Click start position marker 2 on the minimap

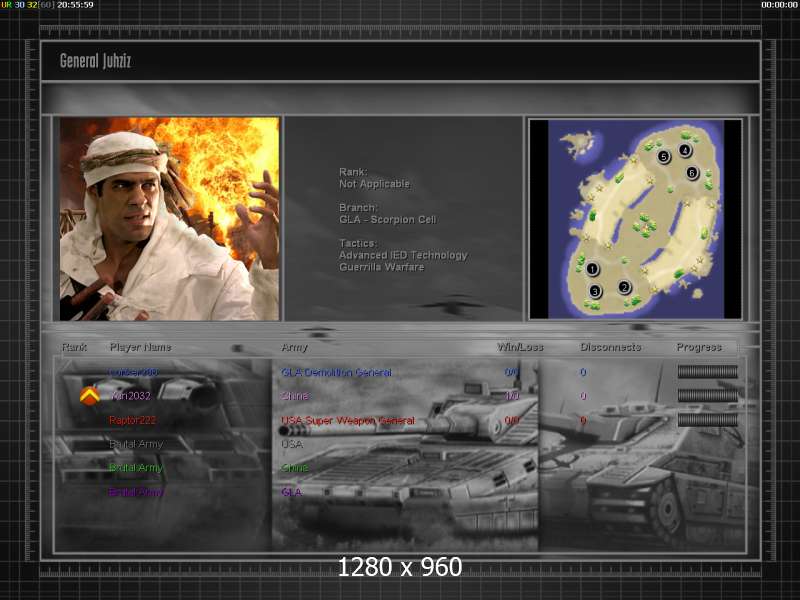624,287
